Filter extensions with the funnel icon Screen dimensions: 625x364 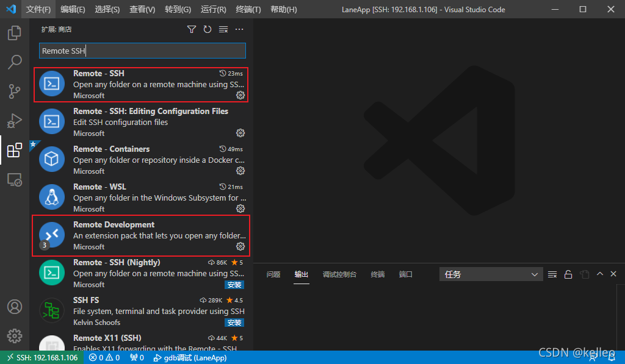(x=191, y=29)
